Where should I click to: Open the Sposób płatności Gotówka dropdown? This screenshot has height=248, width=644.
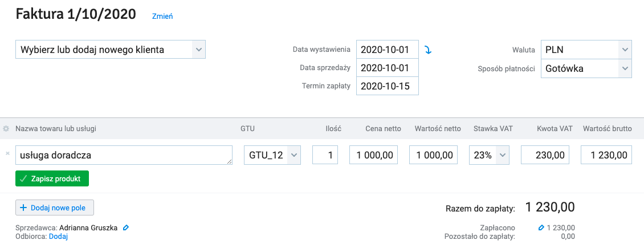(x=586, y=68)
